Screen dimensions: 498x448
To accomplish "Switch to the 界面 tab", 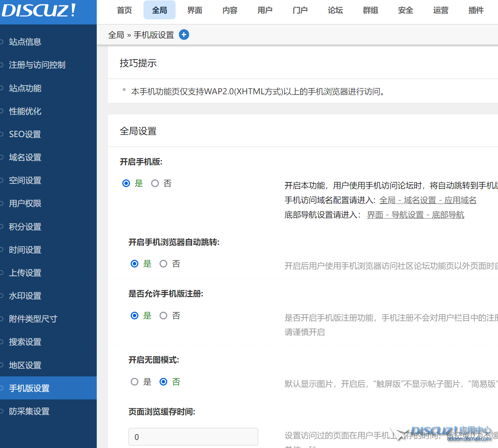I will coord(195,10).
